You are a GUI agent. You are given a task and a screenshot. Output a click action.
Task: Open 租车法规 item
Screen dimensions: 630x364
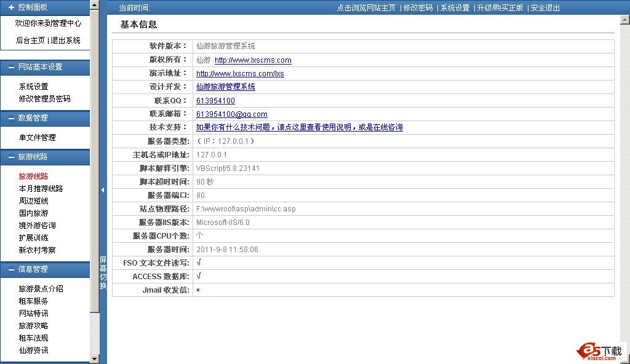click(x=33, y=338)
